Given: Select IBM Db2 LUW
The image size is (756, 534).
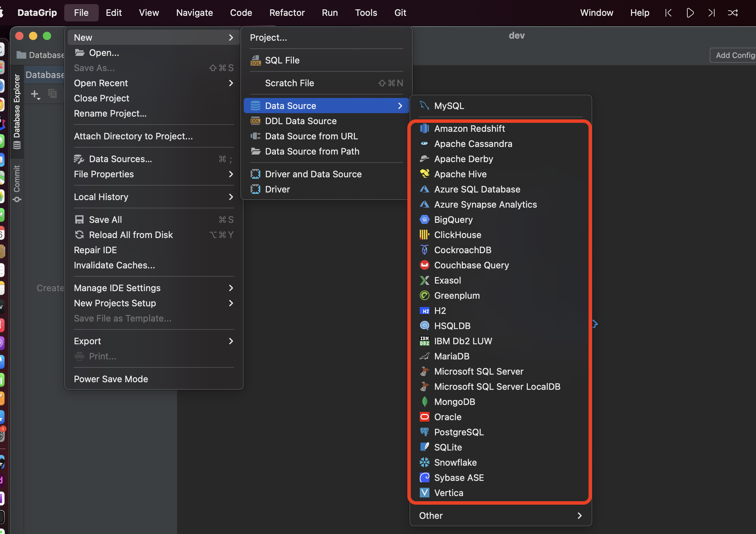Looking at the screenshot, I should [501, 341].
